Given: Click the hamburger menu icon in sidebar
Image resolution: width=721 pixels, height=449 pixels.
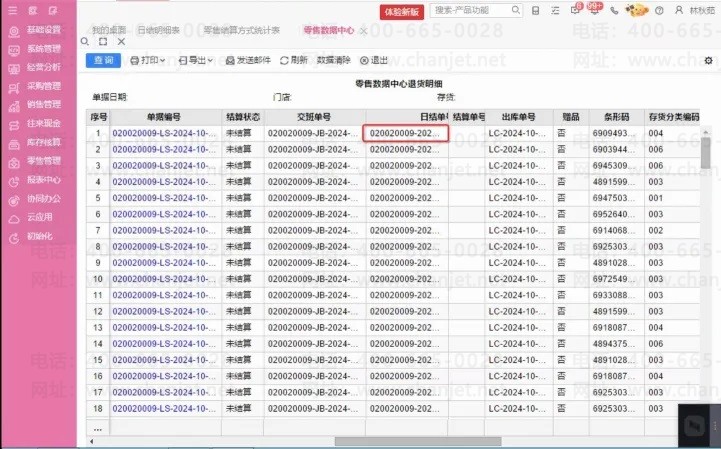Looking at the screenshot, I should coord(13,10).
